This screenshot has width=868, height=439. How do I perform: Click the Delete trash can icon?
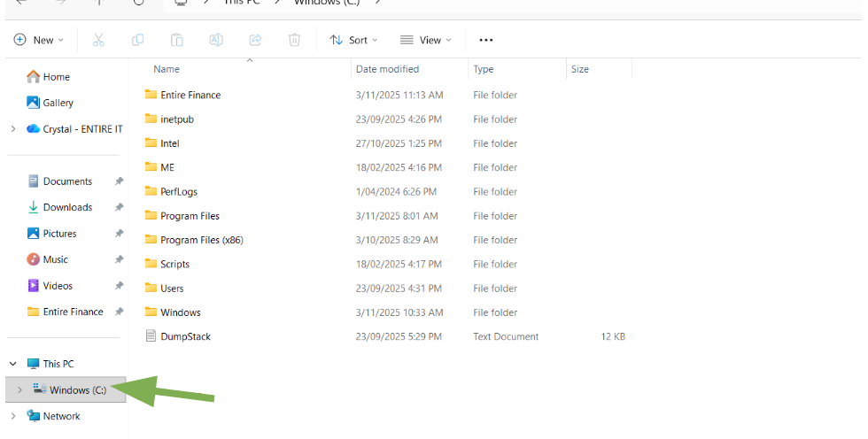[x=294, y=40]
